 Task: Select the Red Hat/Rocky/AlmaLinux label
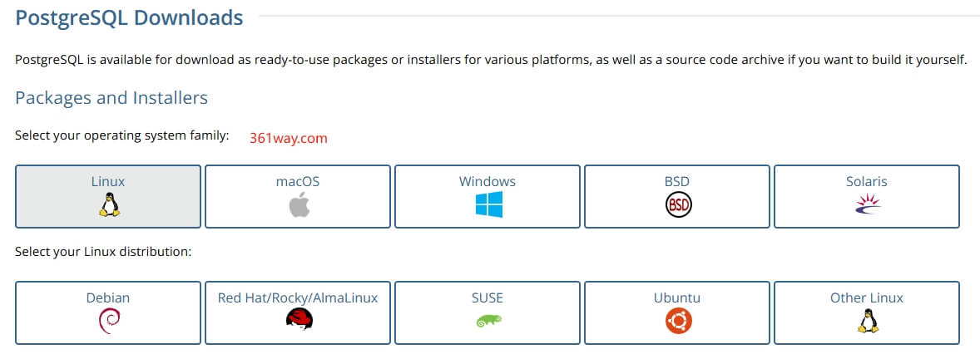click(298, 297)
